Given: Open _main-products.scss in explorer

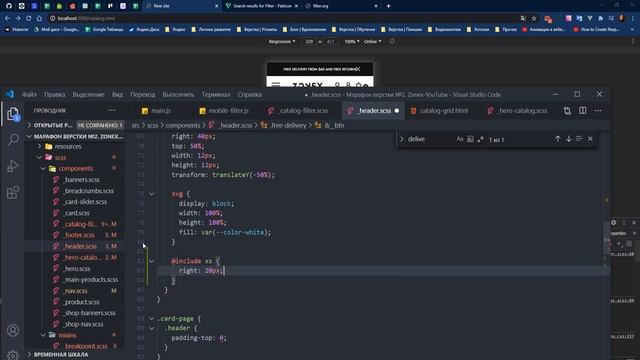Looking at the screenshot, I should point(90,280).
